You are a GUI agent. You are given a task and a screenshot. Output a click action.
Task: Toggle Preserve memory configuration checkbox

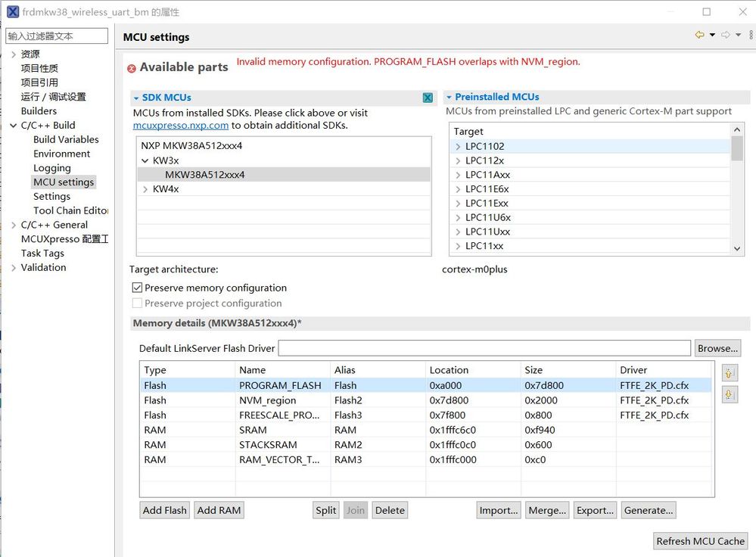tap(137, 288)
